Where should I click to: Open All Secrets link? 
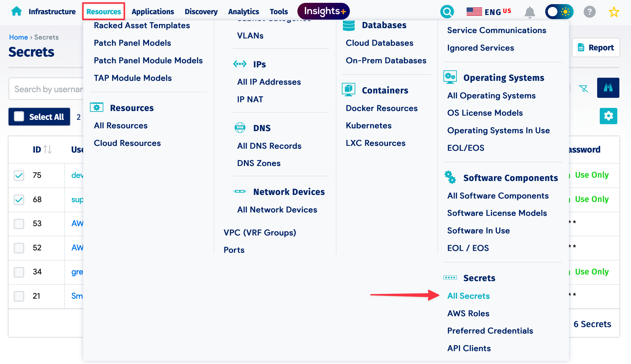point(468,296)
